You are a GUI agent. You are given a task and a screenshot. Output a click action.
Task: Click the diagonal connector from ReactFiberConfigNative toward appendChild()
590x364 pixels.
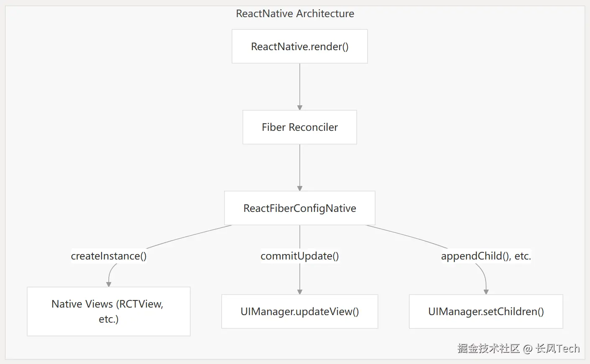click(x=408, y=236)
